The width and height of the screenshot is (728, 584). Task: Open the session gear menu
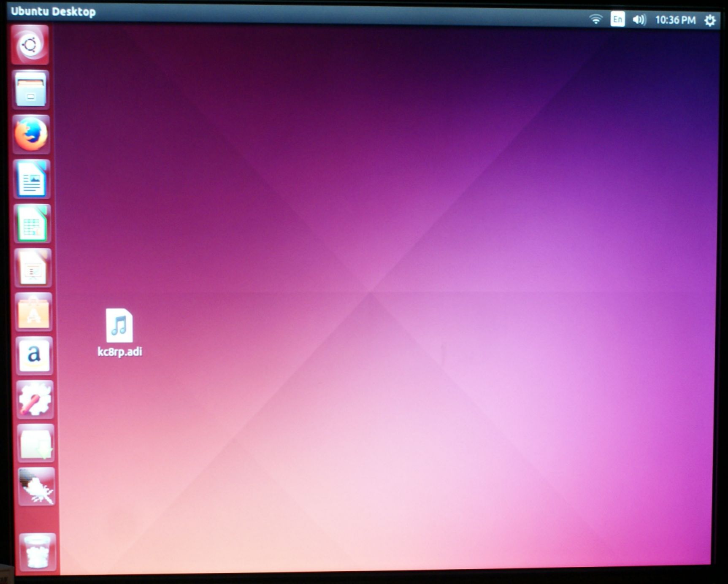click(x=710, y=20)
